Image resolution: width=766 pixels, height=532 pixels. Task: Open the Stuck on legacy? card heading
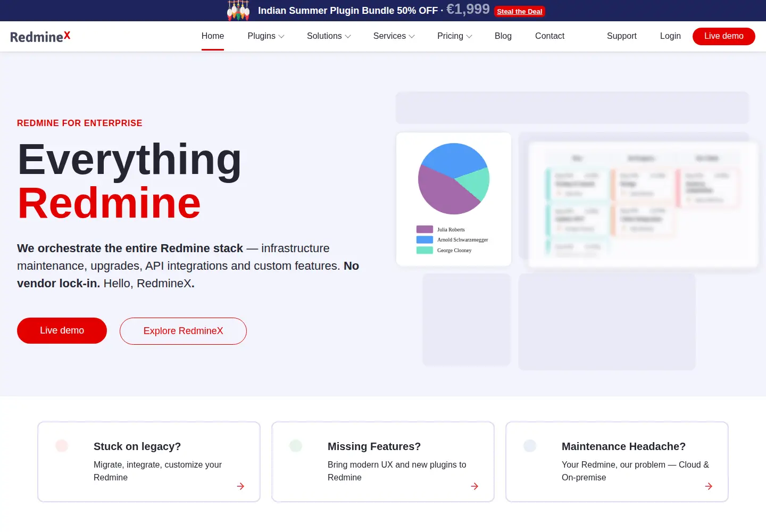click(x=137, y=446)
